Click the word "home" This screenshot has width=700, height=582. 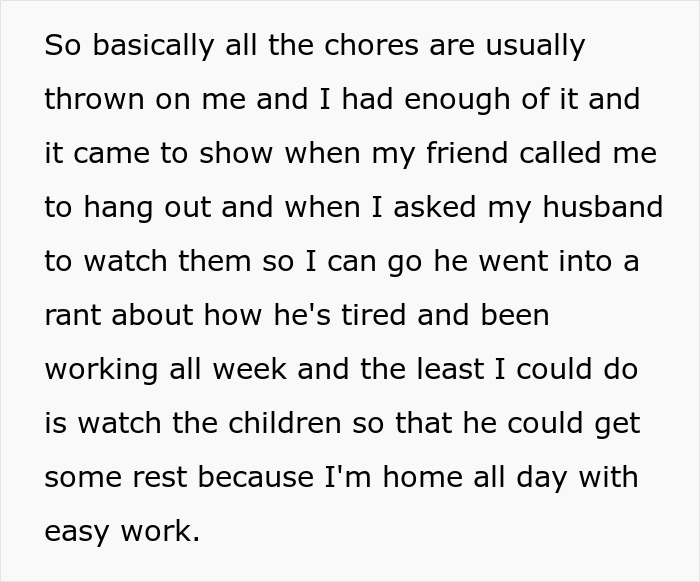point(423,477)
